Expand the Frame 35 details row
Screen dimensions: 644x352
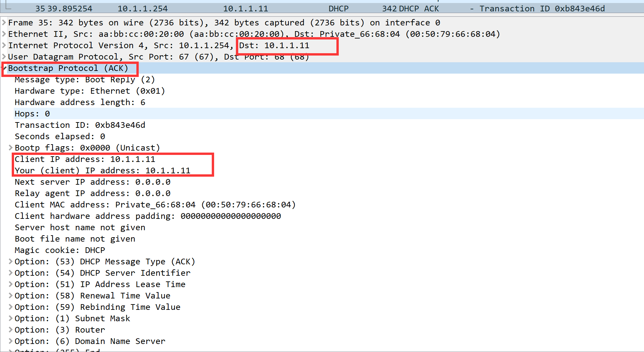(4, 23)
